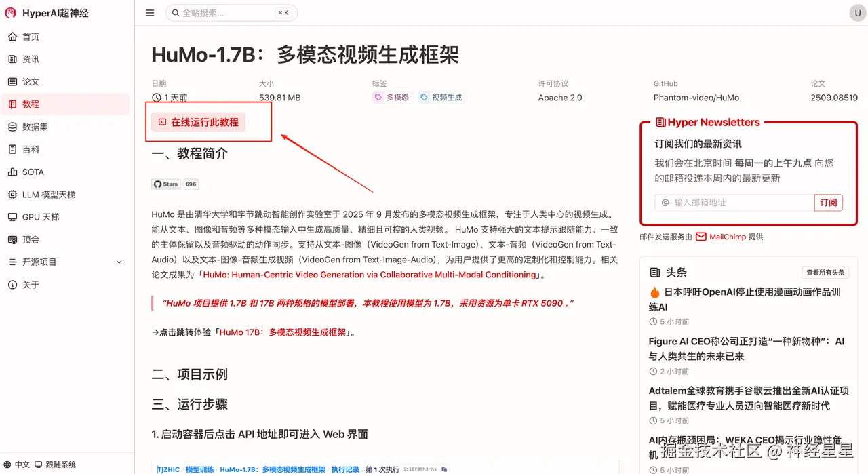Click the 多模态 tag
The width and height of the screenshot is (868, 474).
click(x=392, y=98)
